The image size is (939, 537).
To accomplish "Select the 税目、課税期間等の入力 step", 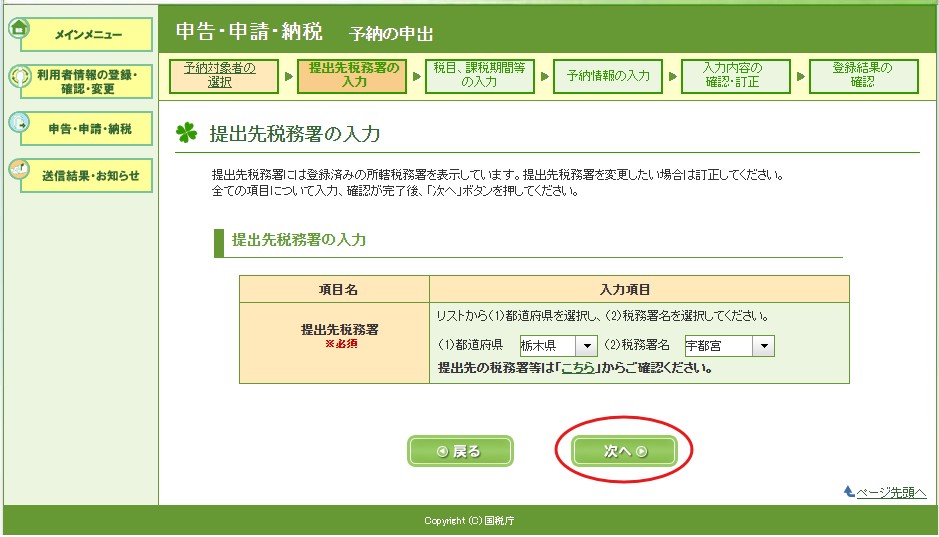I will tap(480, 76).
